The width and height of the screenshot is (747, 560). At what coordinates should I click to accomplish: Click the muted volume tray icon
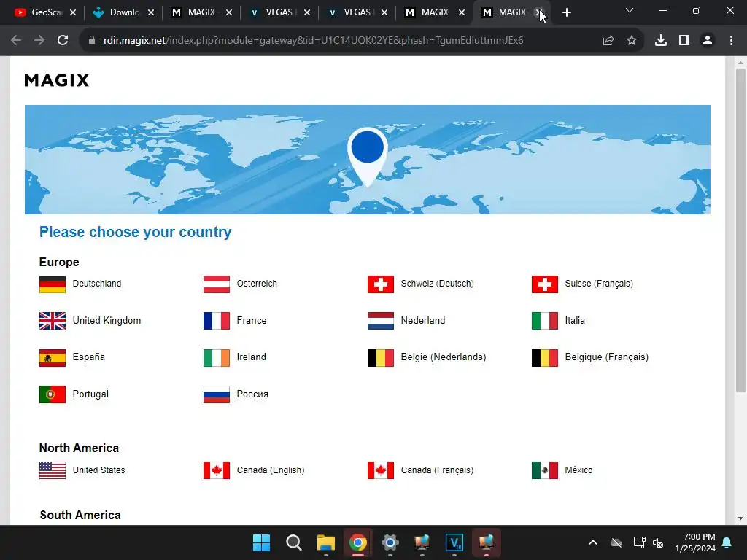tap(659, 542)
